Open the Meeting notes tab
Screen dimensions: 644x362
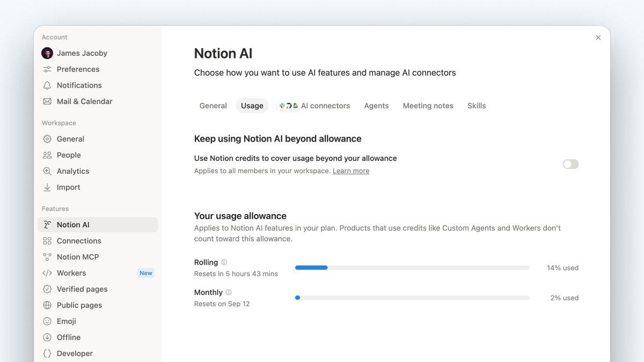(x=428, y=106)
